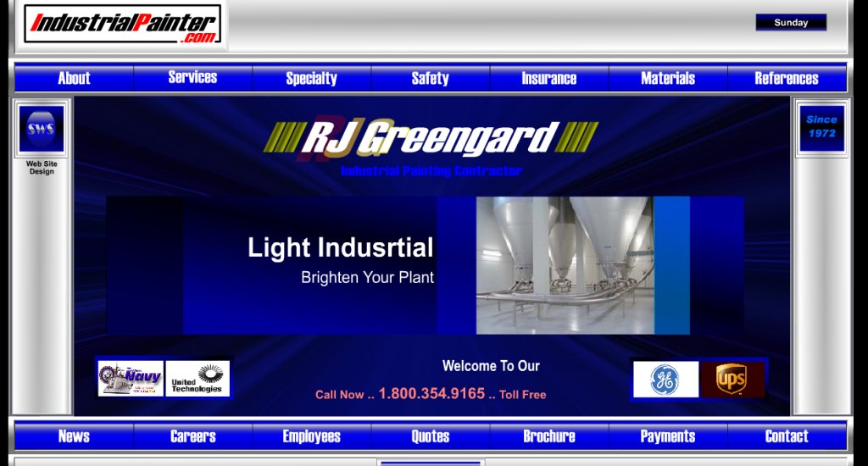This screenshot has height=466, width=868.
Task: Open the Services menu item
Action: [x=192, y=78]
